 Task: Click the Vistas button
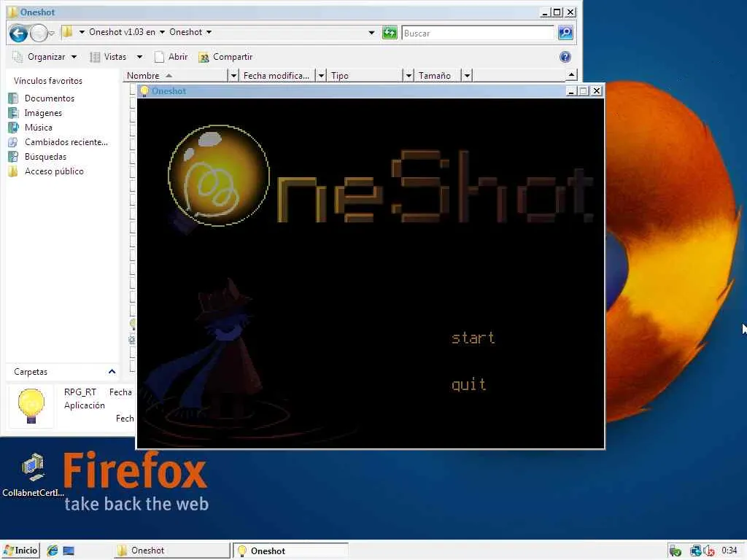pos(109,57)
